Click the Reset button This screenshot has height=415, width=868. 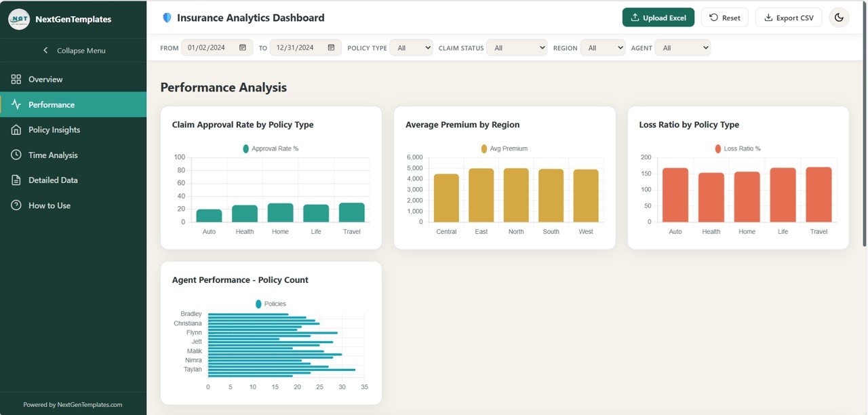click(x=724, y=17)
